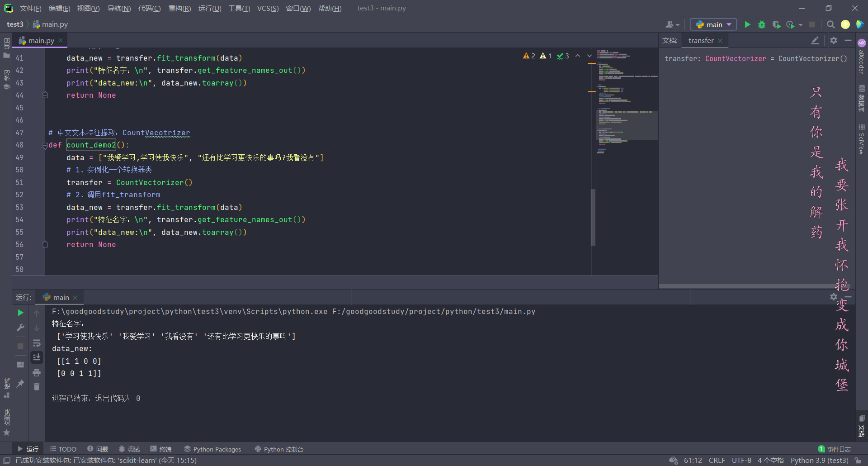This screenshot has height=466, width=868.
Task: Start debugging with the green bug icon
Action: click(762, 24)
